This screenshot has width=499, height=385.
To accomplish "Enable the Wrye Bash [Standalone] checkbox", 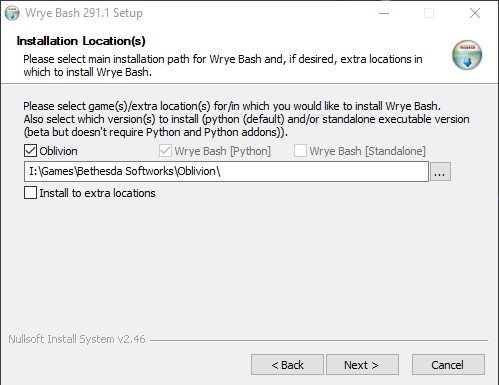I will pos(300,151).
